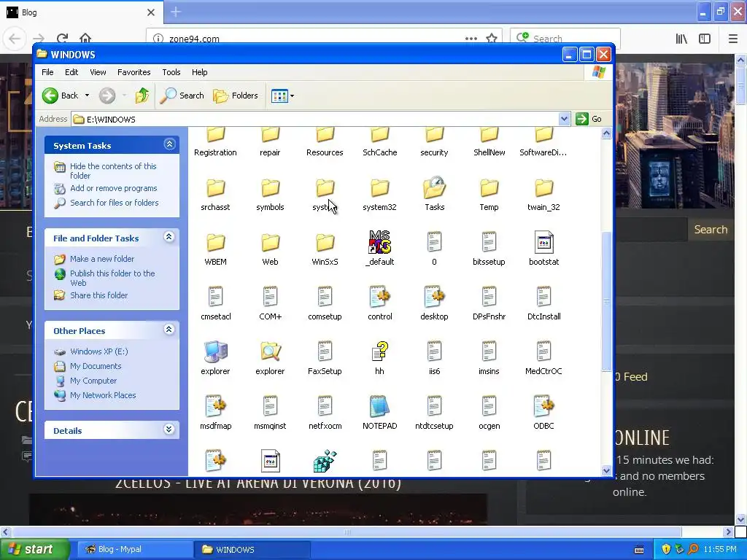747x560 pixels.
Task: Click Hide the contents of this folder
Action: (113, 171)
